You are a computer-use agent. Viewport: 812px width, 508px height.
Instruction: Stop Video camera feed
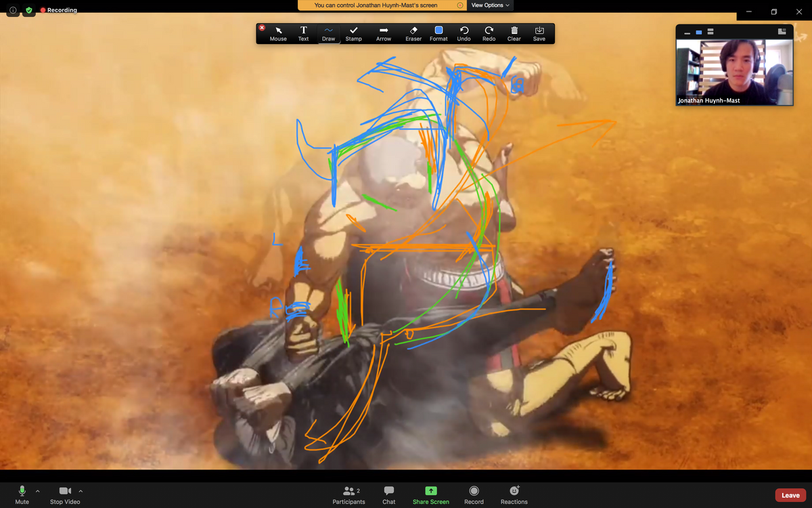[65, 494]
